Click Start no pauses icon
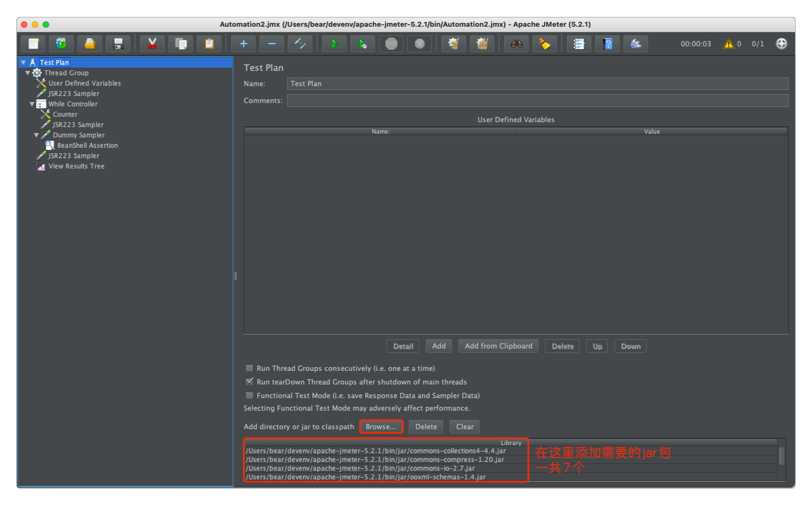The width and height of the screenshot is (812, 505). [363, 44]
